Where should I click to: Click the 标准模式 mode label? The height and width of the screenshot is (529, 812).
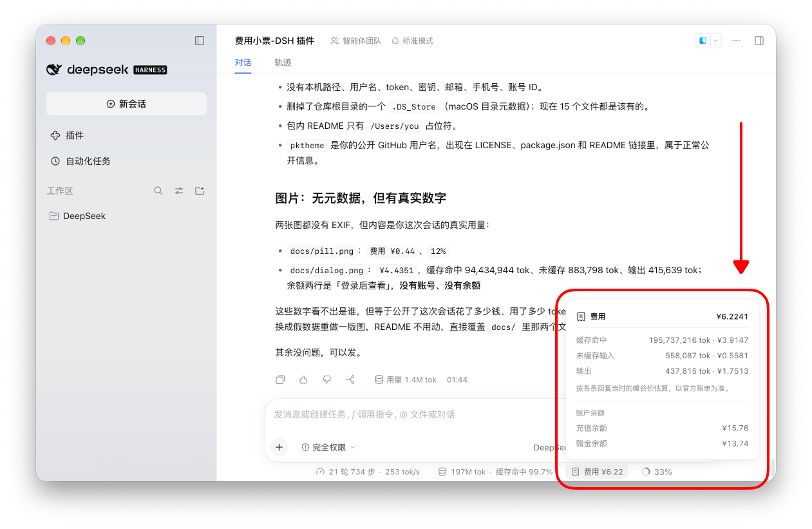click(x=412, y=41)
